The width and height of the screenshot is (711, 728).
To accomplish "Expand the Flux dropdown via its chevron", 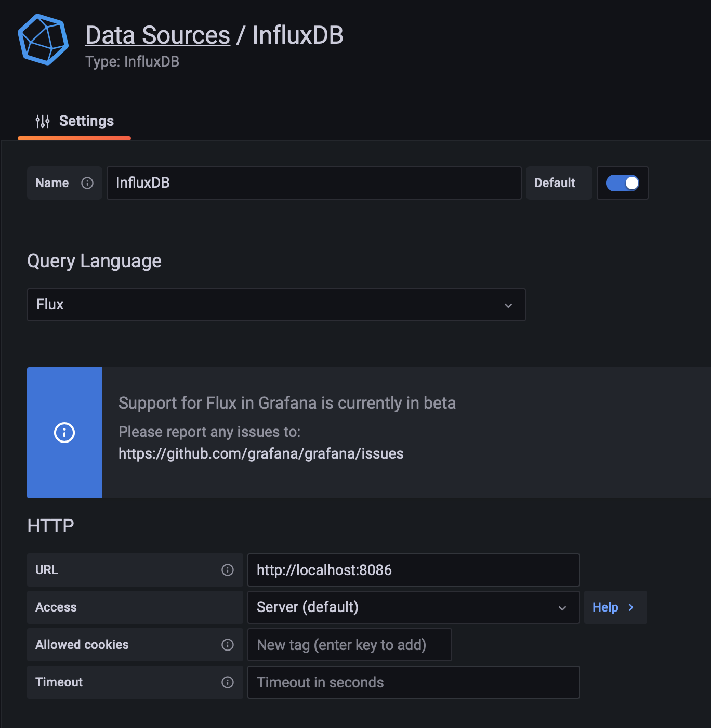I will (508, 305).
